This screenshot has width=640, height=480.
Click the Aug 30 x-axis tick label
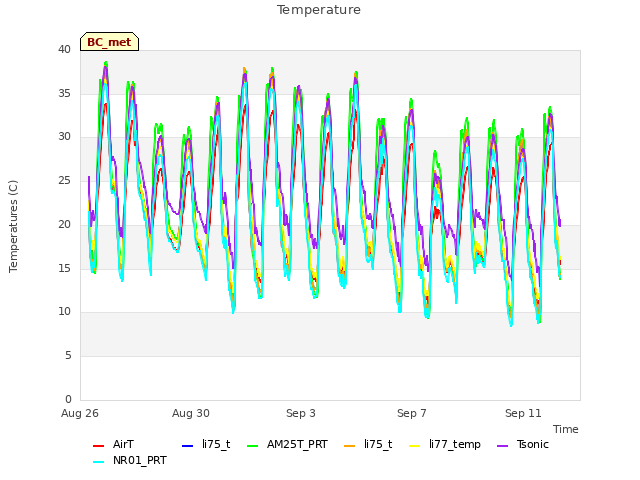[x=191, y=413]
